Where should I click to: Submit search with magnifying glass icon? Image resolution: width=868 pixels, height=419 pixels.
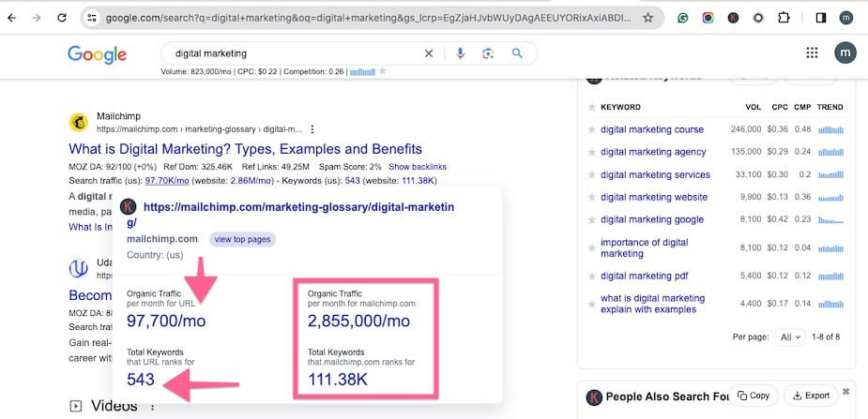517,53
